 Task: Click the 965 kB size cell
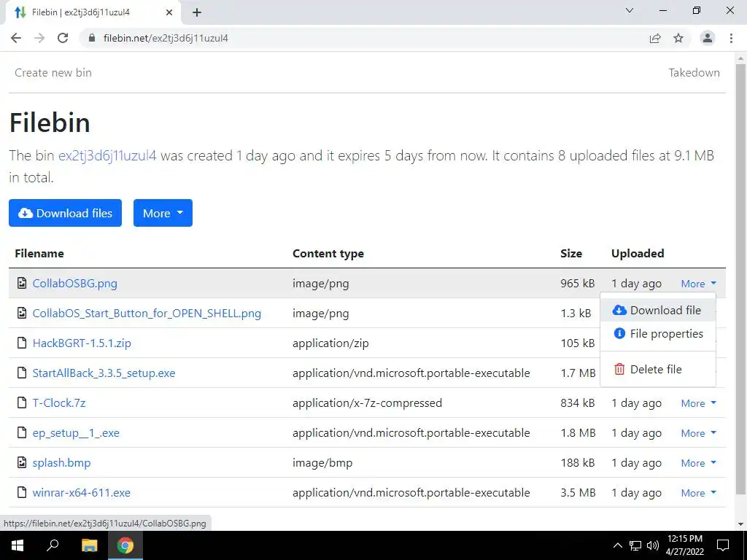[578, 284]
